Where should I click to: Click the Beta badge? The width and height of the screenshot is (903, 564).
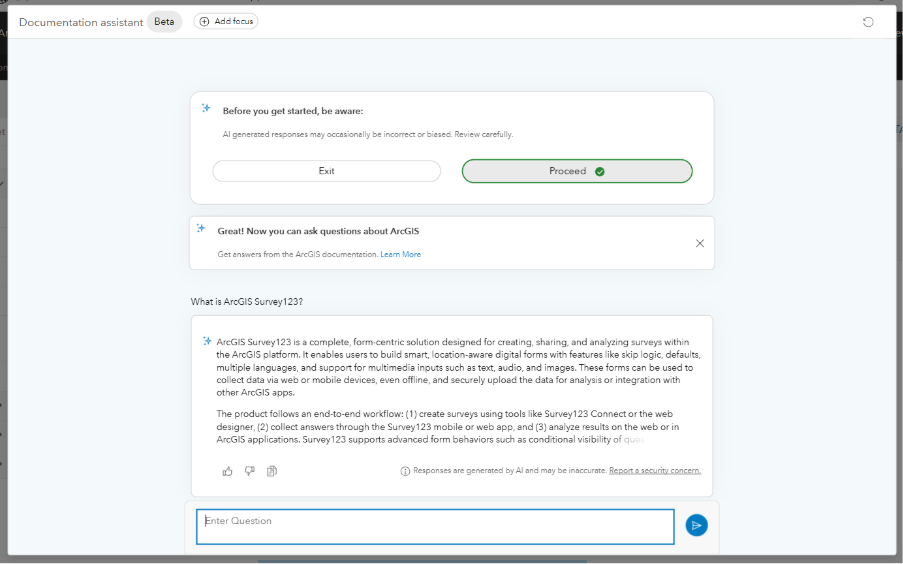(x=164, y=22)
